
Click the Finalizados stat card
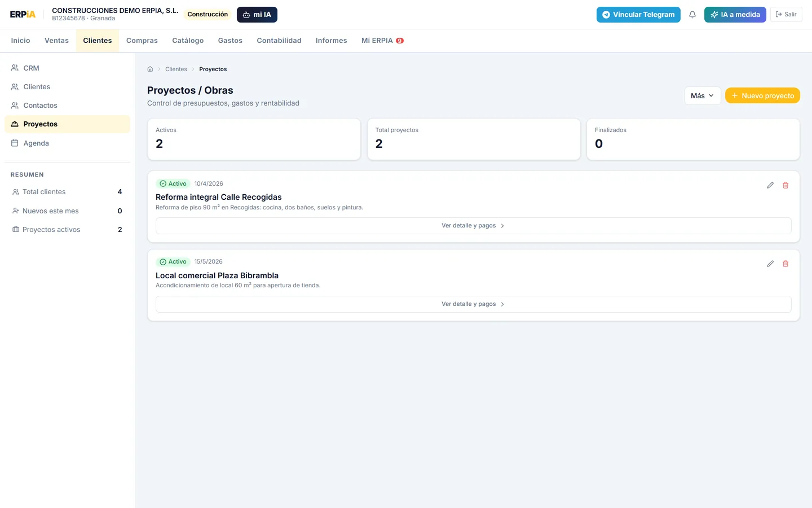(x=693, y=139)
